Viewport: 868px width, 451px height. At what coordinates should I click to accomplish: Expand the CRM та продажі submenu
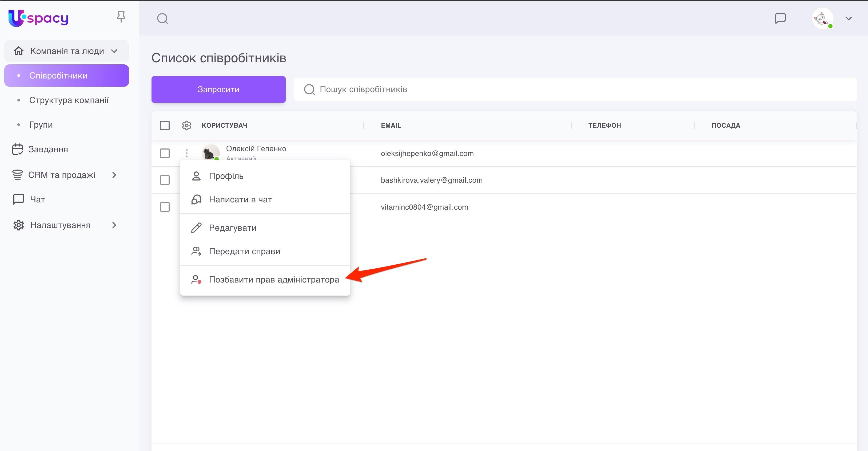pyautogui.click(x=114, y=175)
